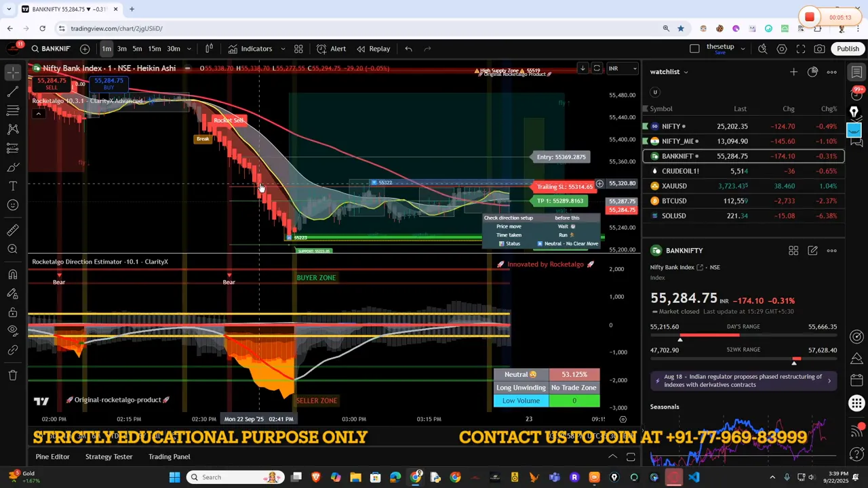
Task: Open the INR currency dropdown
Action: [623, 68]
